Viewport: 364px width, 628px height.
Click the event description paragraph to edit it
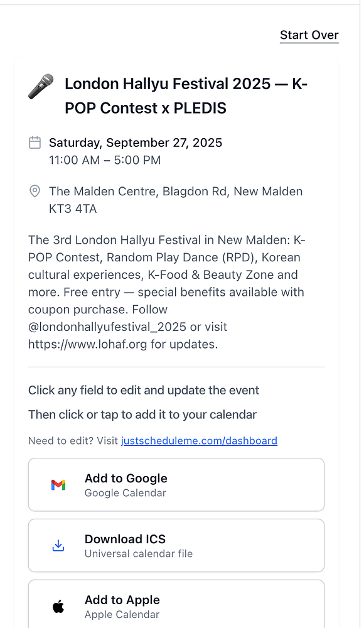point(176,291)
